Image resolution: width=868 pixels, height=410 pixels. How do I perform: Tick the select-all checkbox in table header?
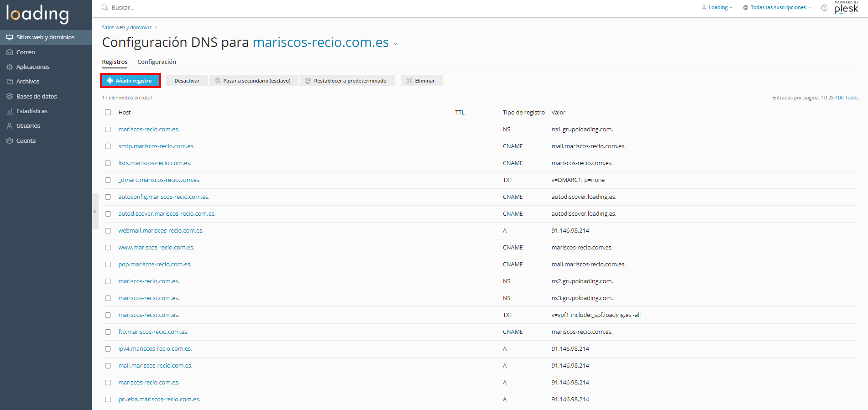pyautogui.click(x=108, y=113)
